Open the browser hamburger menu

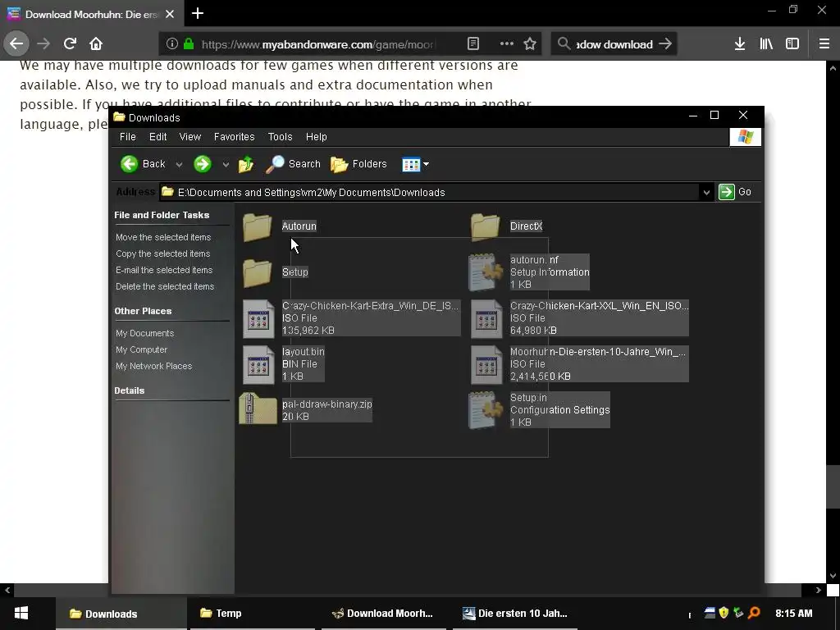(x=824, y=44)
